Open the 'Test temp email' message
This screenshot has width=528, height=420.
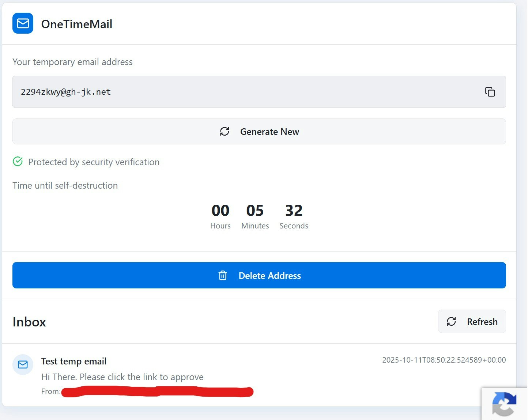coord(259,375)
